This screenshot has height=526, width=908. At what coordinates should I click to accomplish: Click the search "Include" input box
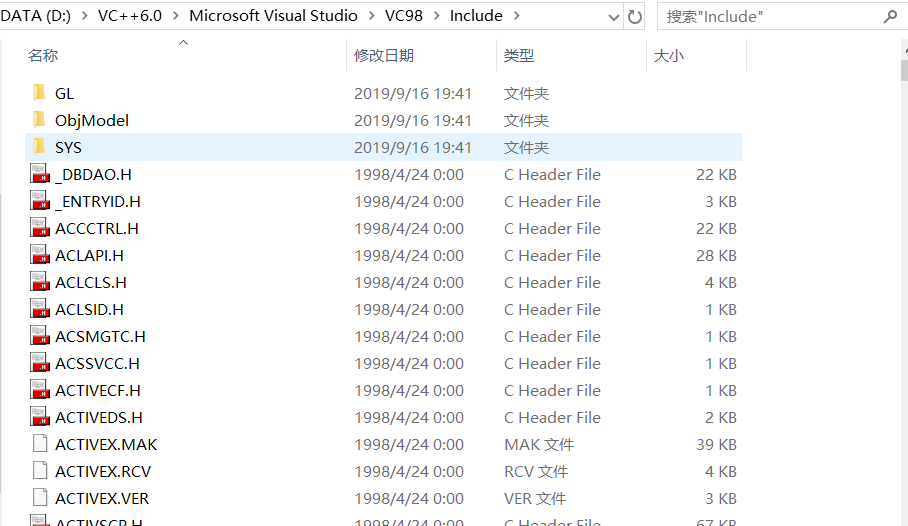[x=770, y=17]
